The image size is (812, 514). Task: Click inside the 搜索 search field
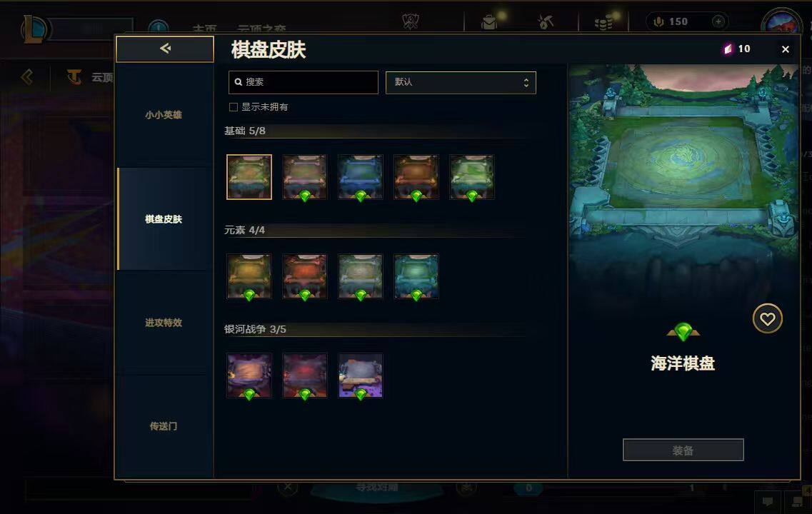(303, 82)
